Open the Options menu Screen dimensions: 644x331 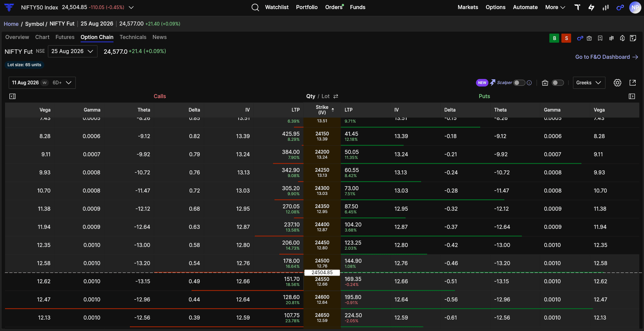[495, 7]
